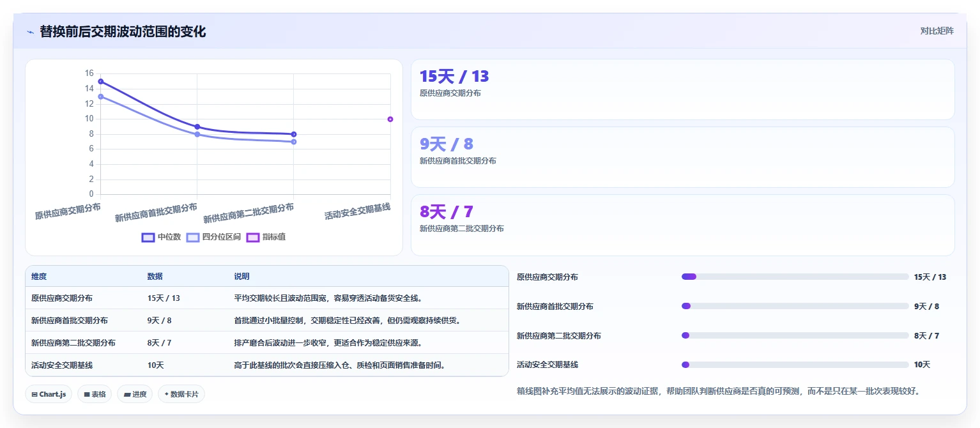Viewport: 980px width, 428px height.
Task: Click the 首批通过小批量控制 description cell
Action: click(x=347, y=321)
